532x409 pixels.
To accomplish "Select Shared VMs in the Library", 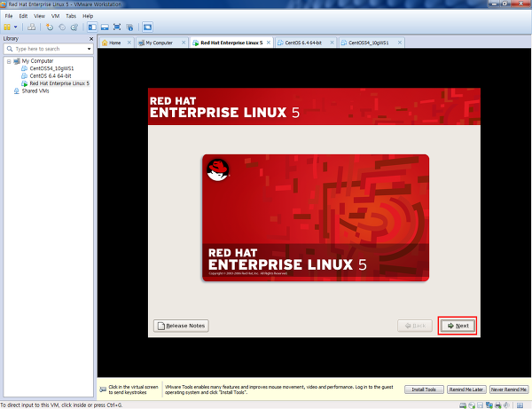I will point(35,91).
